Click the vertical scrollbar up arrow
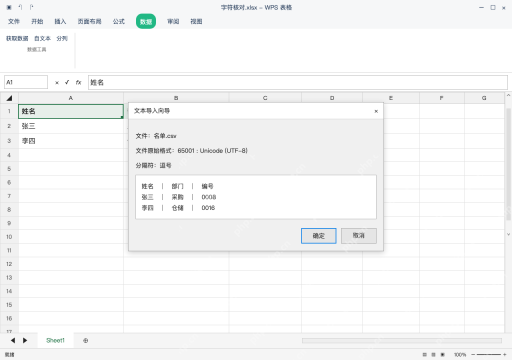Viewport: 512px width, 360px height. coord(508,95)
